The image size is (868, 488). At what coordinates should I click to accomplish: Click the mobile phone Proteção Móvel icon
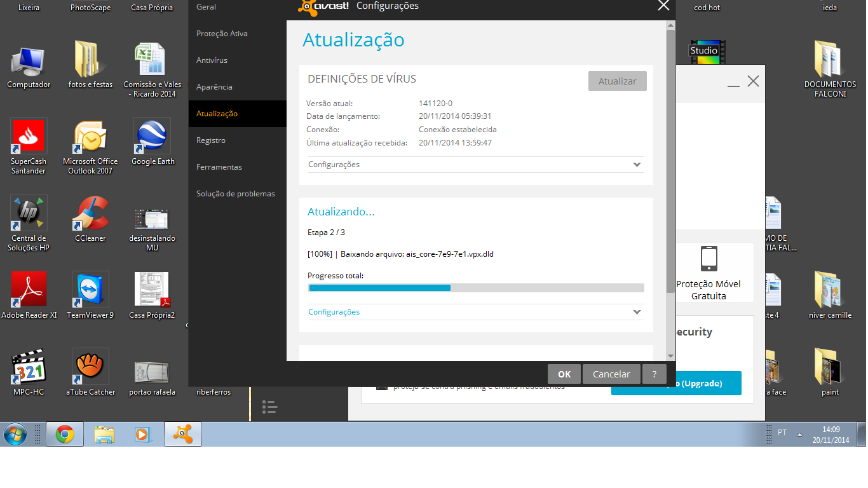click(x=709, y=259)
